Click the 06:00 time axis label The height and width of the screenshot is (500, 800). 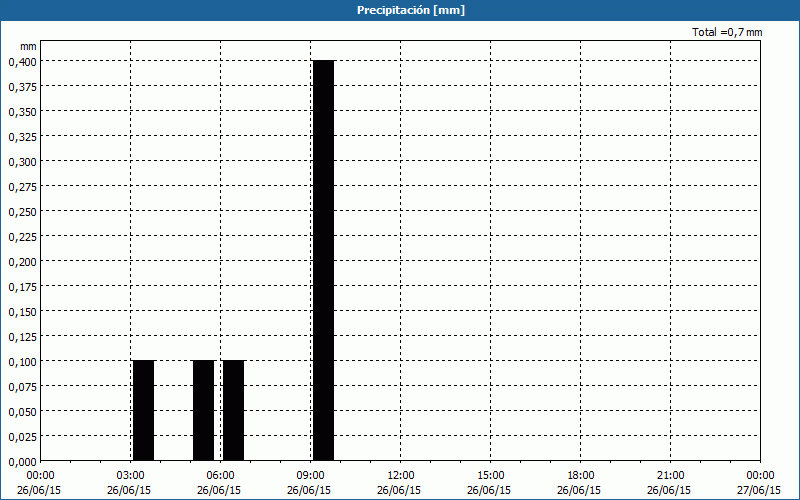(220, 476)
